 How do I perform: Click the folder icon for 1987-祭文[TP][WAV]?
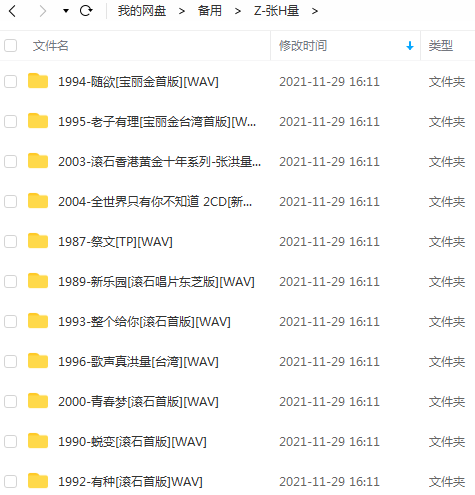pos(38,241)
